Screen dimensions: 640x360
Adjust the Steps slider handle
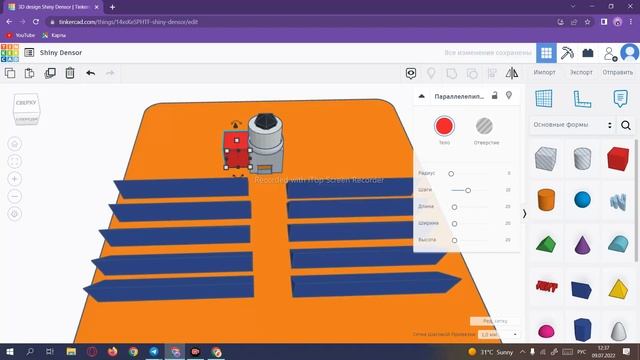[468, 191]
